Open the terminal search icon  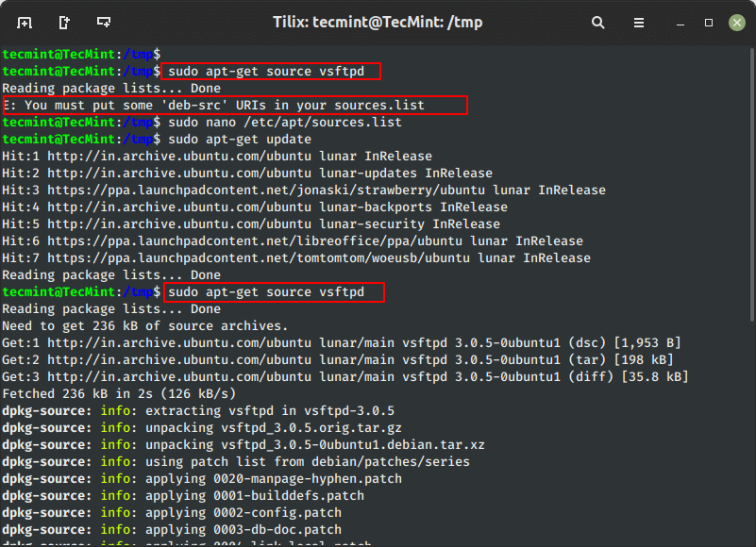point(597,23)
